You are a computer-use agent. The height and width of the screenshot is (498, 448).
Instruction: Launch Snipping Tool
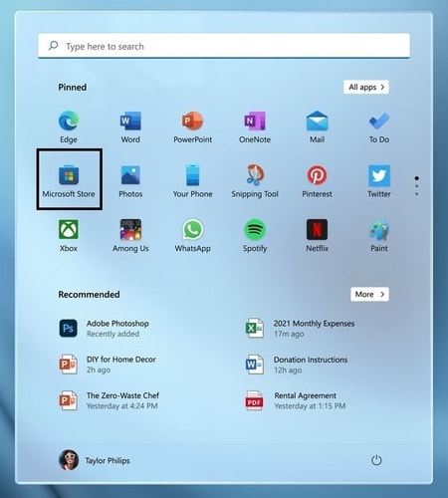click(x=255, y=181)
